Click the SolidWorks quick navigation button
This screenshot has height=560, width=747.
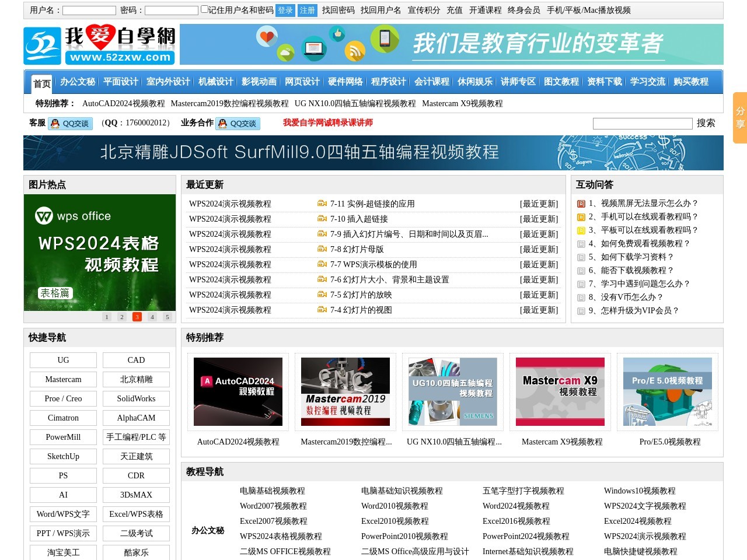pyautogui.click(x=136, y=398)
